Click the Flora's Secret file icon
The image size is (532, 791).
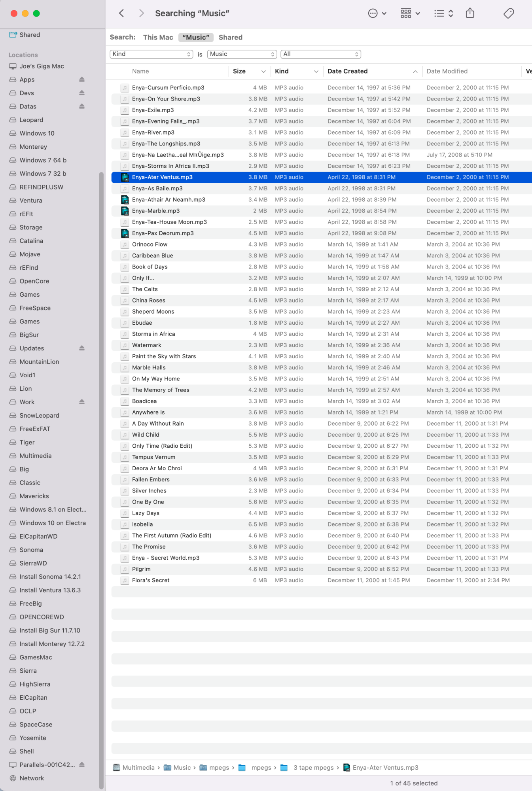[125, 581]
